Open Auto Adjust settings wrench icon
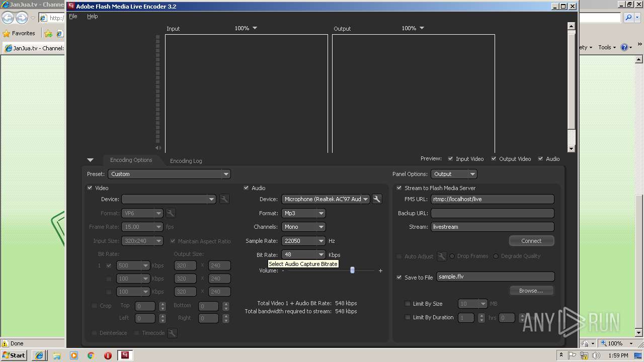The width and height of the screenshot is (644, 362). pyautogui.click(x=442, y=256)
